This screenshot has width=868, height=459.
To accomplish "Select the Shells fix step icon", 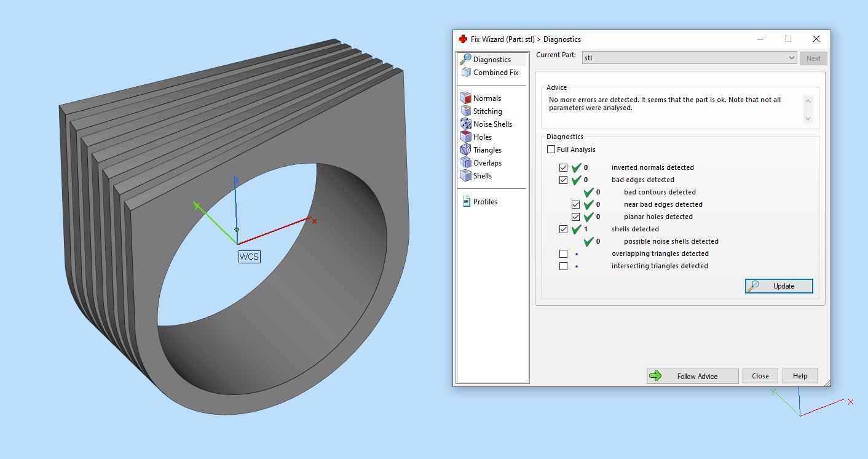I will [466, 175].
